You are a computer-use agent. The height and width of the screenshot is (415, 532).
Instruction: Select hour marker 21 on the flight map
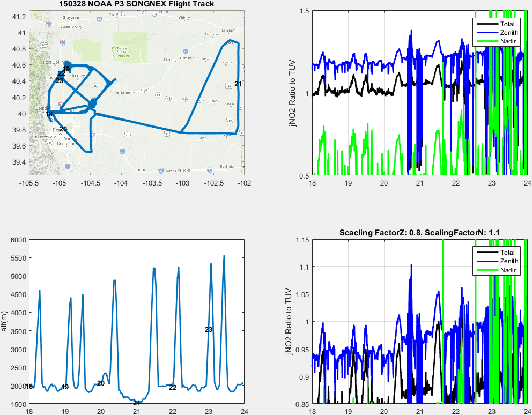238,84
